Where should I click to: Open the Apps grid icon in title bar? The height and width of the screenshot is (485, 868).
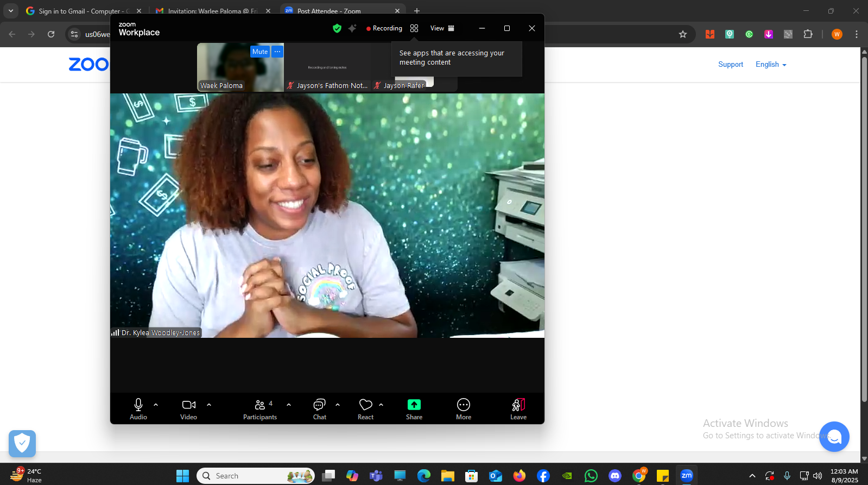[414, 28]
